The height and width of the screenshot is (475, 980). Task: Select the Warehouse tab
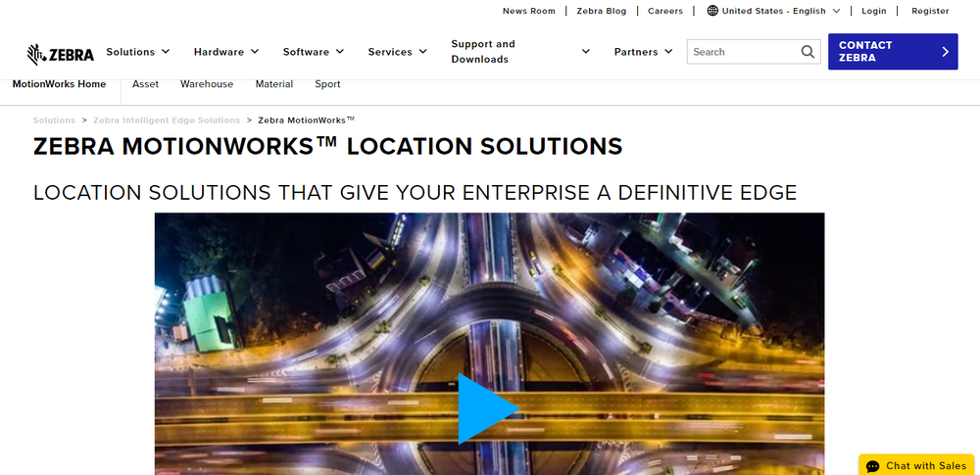(x=207, y=84)
